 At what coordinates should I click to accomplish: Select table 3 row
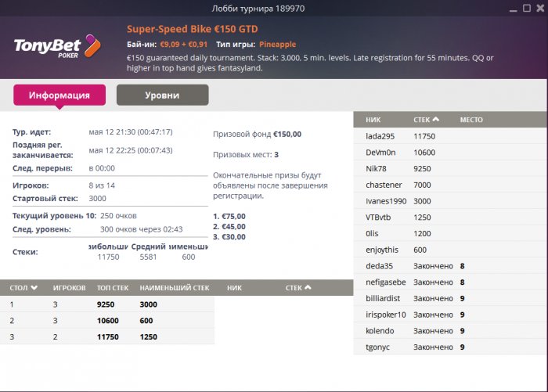pos(107,337)
